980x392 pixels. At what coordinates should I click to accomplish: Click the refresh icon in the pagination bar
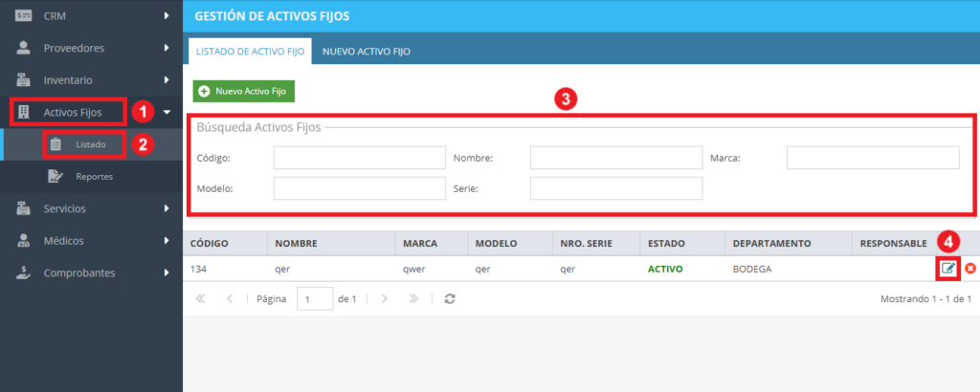click(x=450, y=299)
